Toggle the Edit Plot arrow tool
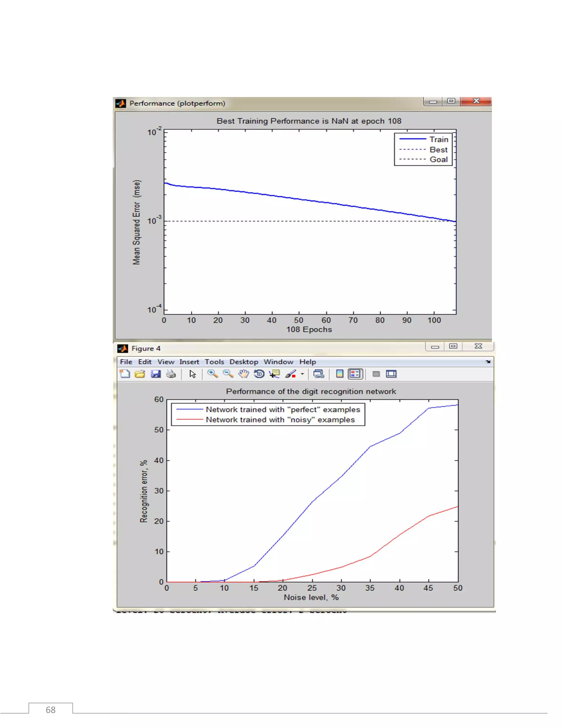Image resolution: width=563 pixels, height=728 pixels. pos(192,374)
